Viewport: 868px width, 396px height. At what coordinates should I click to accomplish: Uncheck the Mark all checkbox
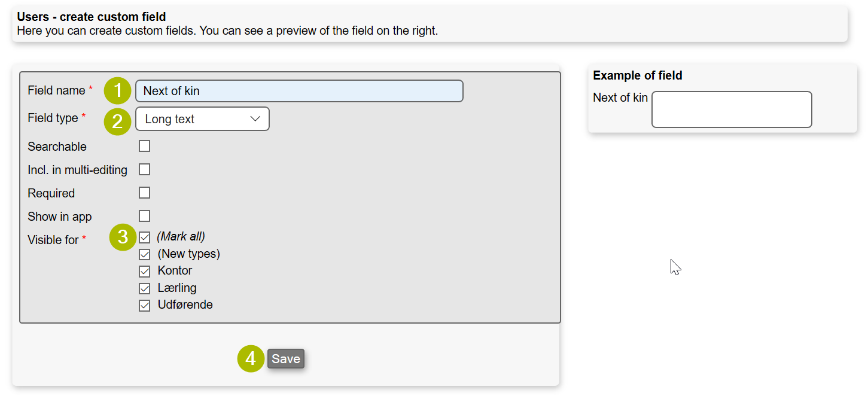pos(144,237)
